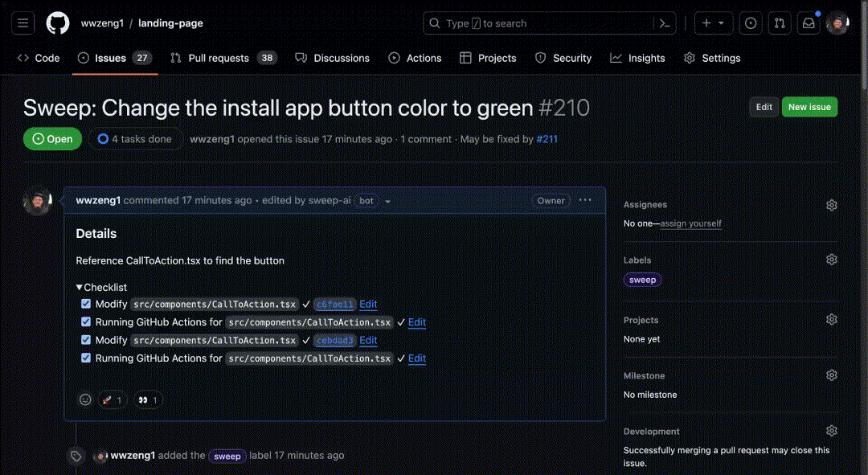This screenshot has height=475, width=868.
Task: Collapse the Checklist disclosure triangle
Action: 79,287
